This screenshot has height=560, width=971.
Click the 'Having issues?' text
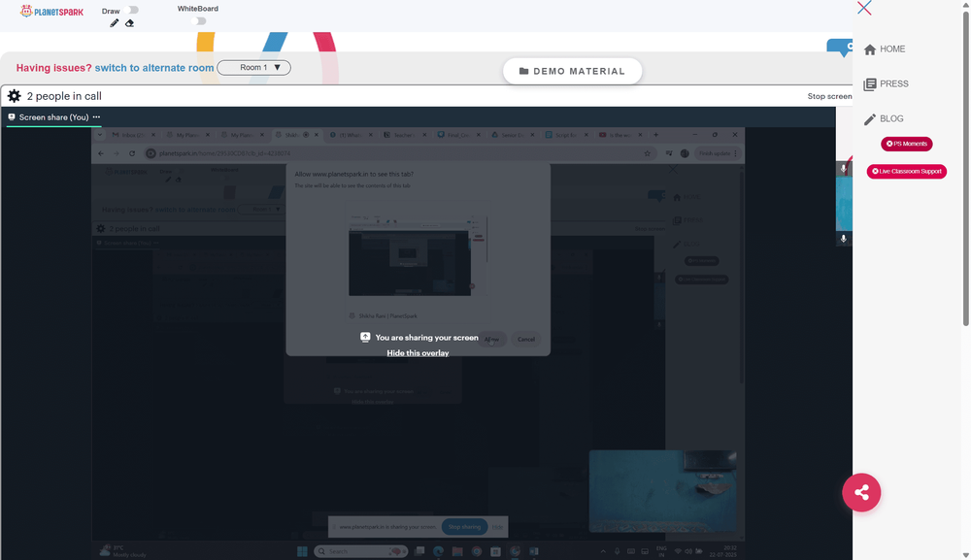tap(53, 68)
